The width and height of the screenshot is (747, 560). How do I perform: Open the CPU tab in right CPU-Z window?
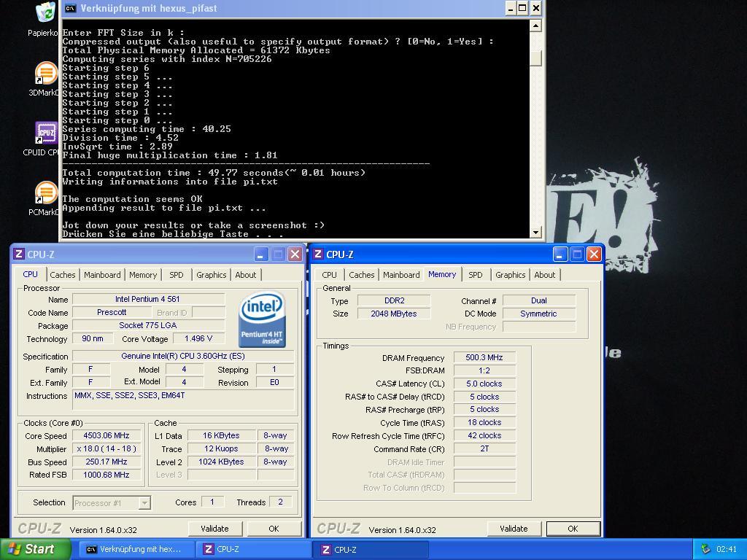329,275
